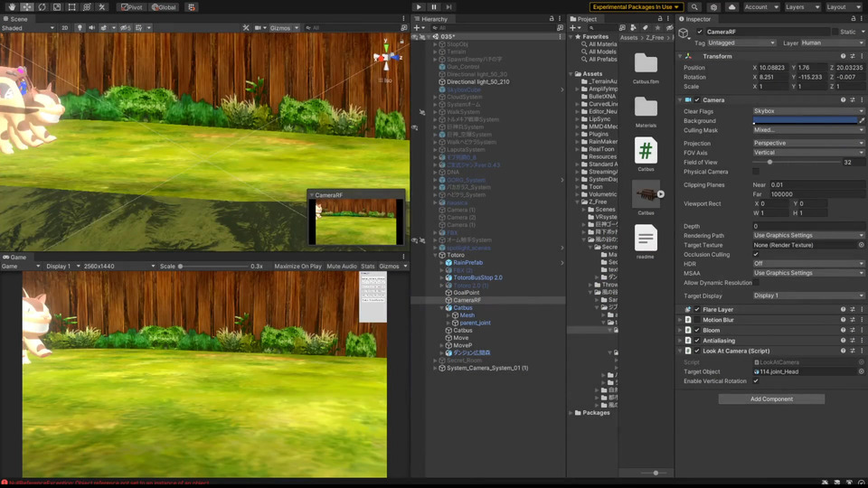Lock the Hierarchy panel
Image resolution: width=868 pixels, height=488 pixels.
552,19
